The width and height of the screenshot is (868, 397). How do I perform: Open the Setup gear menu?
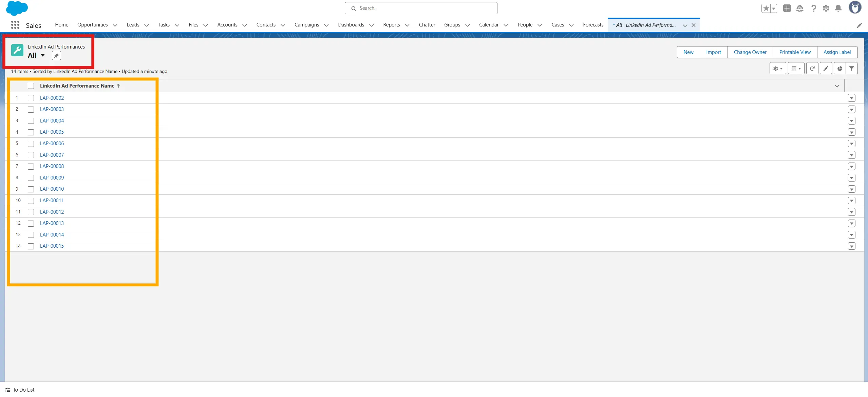pos(826,8)
